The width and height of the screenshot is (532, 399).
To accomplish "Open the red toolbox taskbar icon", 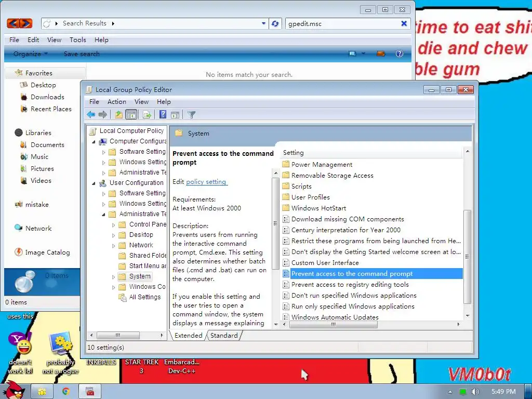I will click(x=89, y=392).
